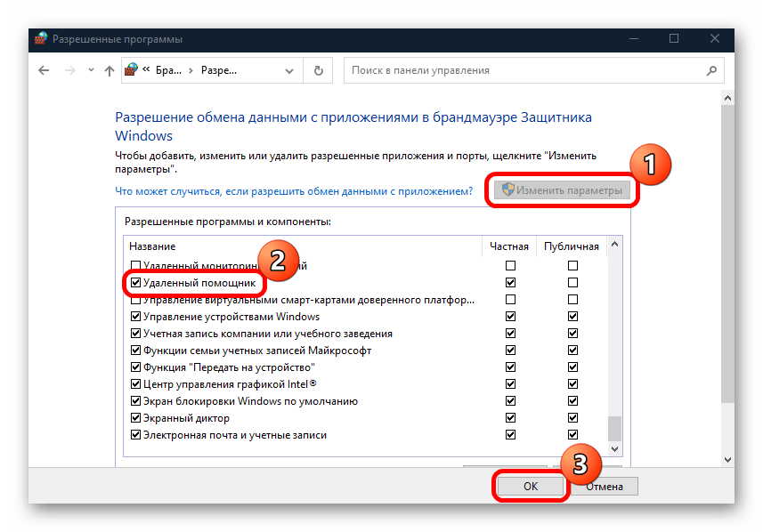Go up one level arrow
Image resolution: width=763 pixels, height=532 pixels.
[109, 71]
